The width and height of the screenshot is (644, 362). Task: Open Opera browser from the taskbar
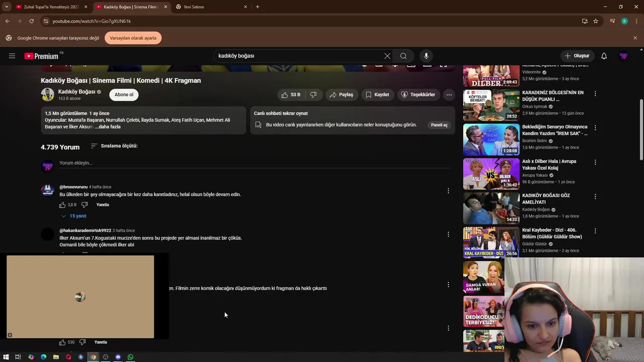pos(68,357)
